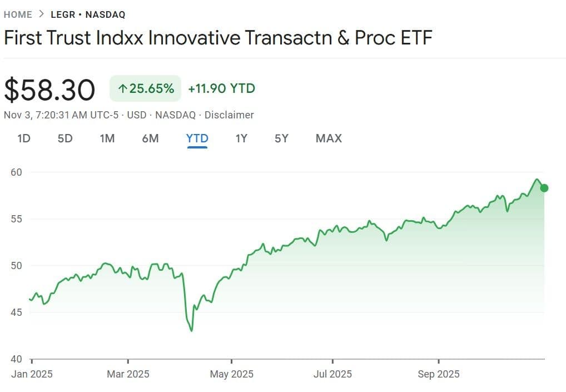566x392 pixels.
Task: Click the Jan 2025 axis label
Action: coord(32,374)
